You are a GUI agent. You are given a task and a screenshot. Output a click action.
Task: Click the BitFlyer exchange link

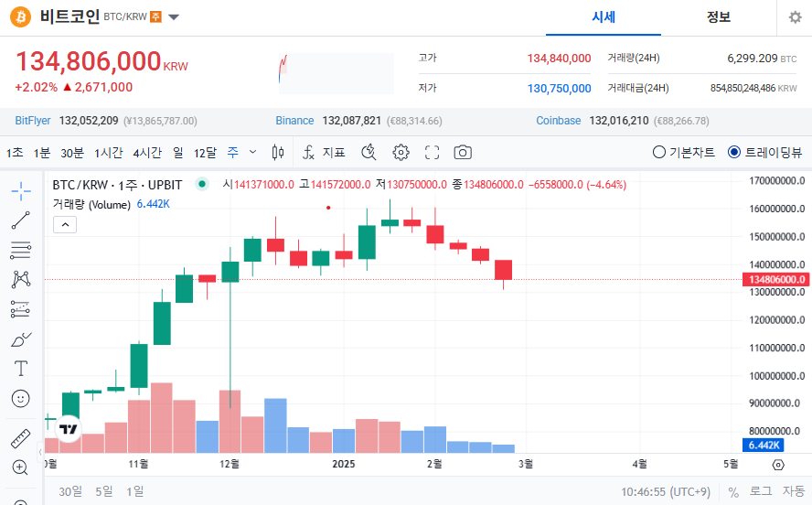point(33,121)
